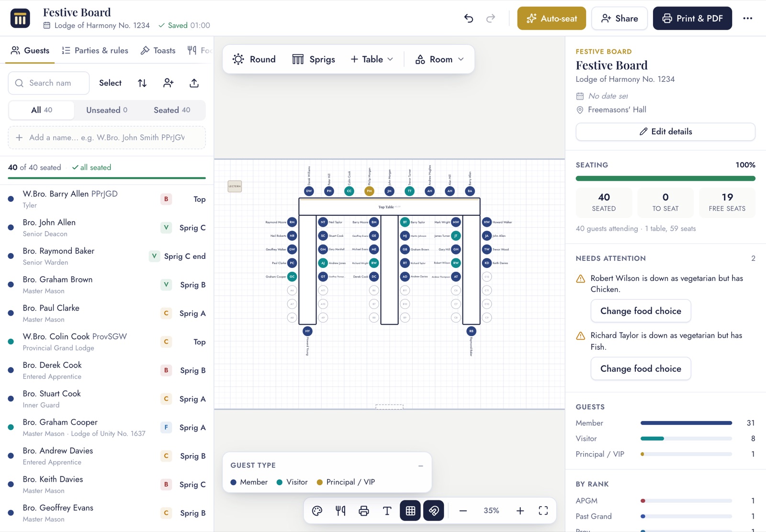The image size is (766, 532).
Task: Switch to the Toasts tab
Action: click(158, 51)
